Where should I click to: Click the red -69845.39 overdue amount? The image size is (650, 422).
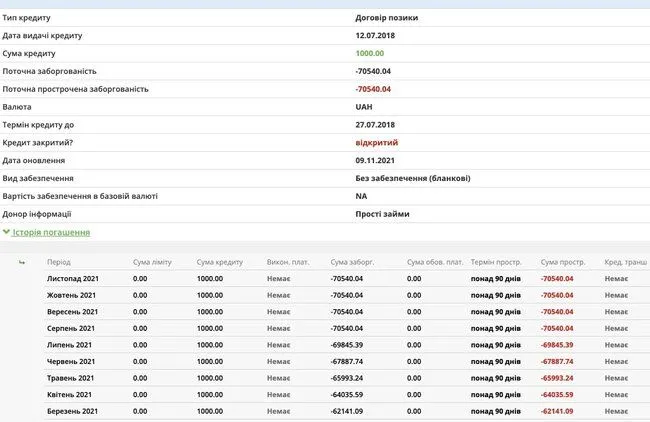(557, 345)
